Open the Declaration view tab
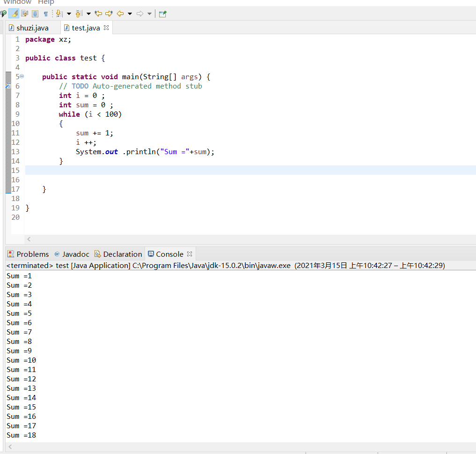Screen dimensions: 476x454 tap(118, 254)
